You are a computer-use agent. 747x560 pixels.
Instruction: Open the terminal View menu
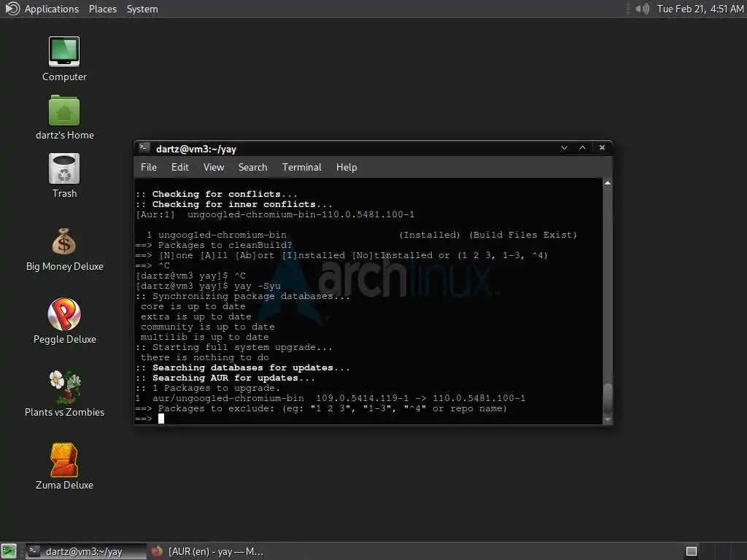[x=214, y=167]
